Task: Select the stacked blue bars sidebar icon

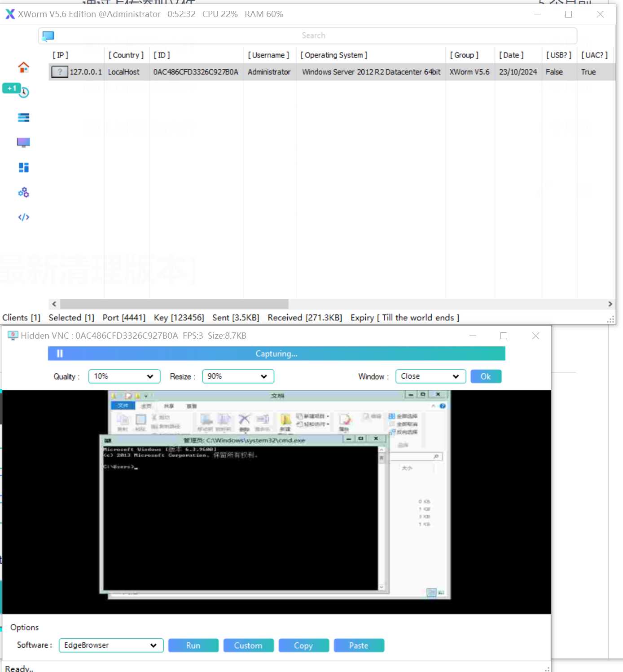Action: click(23, 118)
